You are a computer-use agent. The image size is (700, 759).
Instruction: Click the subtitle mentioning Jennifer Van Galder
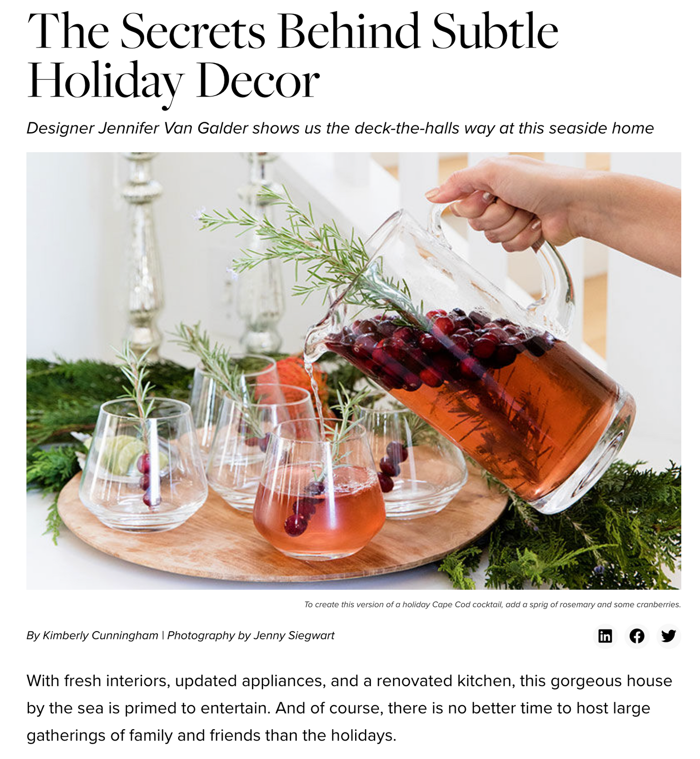point(340,128)
